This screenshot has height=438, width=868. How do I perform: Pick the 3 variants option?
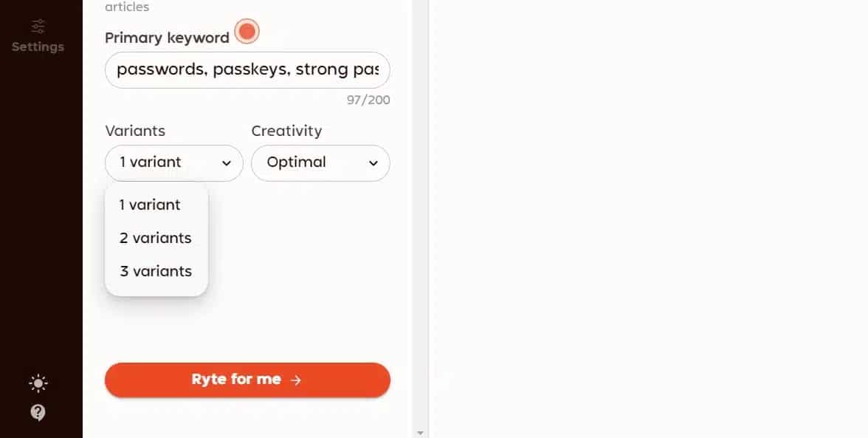pyautogui.click(x=156, y=271)
